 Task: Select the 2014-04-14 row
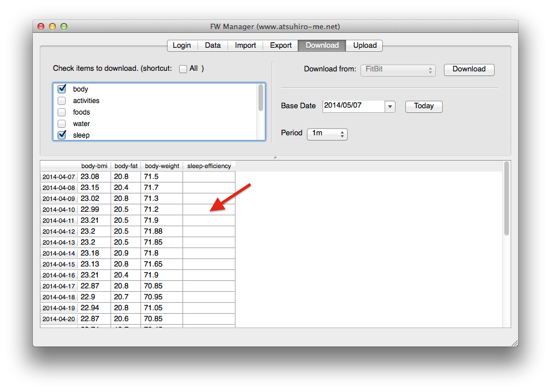click(x=59, y=253)
